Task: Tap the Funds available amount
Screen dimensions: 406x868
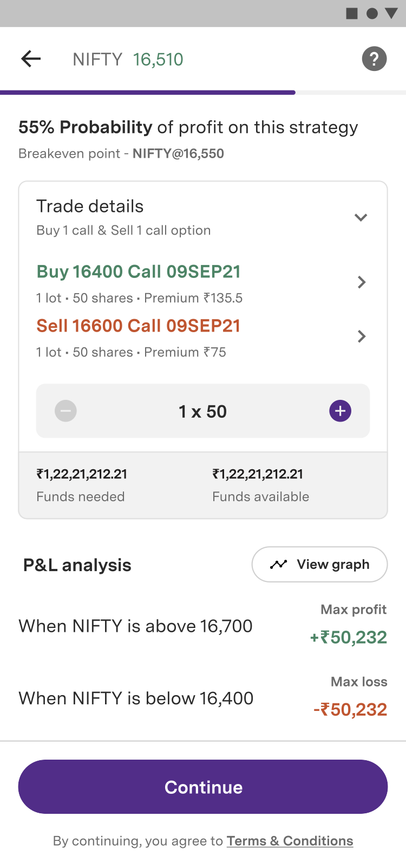Action: pos(258,474)
